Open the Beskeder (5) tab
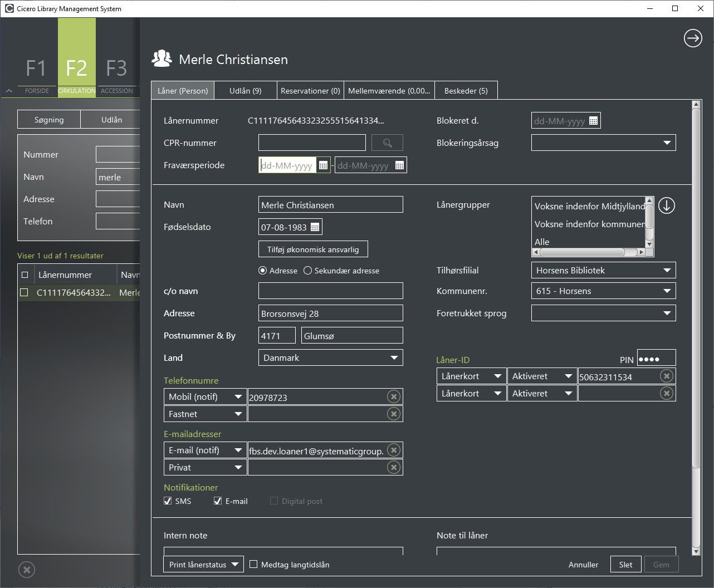 466,91
